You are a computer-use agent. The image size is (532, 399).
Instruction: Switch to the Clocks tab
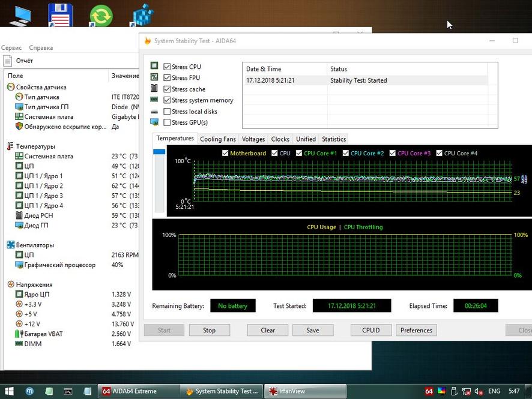pyautogui.click(x=280, y=139)
